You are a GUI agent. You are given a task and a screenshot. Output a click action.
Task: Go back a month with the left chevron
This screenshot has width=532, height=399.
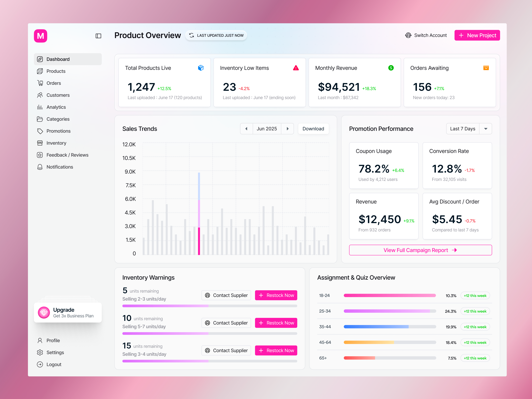click(246, 129)
